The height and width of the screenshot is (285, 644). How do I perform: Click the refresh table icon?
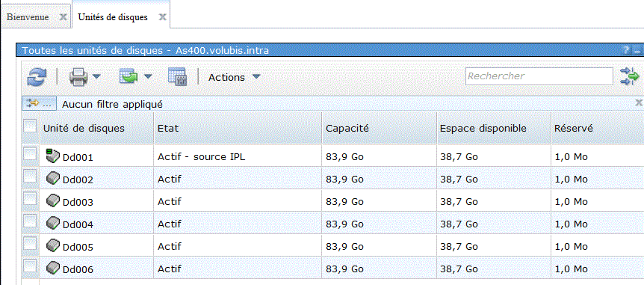pyautogui.click(x=37, y=77)
